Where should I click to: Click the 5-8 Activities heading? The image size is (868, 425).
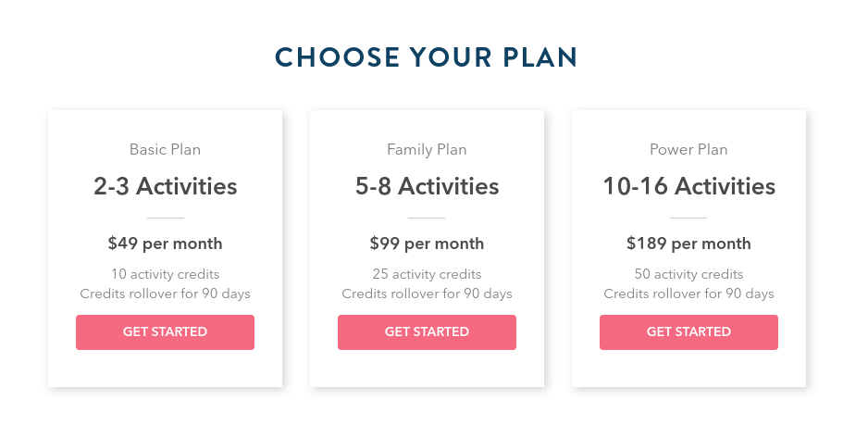coord(427,186)
